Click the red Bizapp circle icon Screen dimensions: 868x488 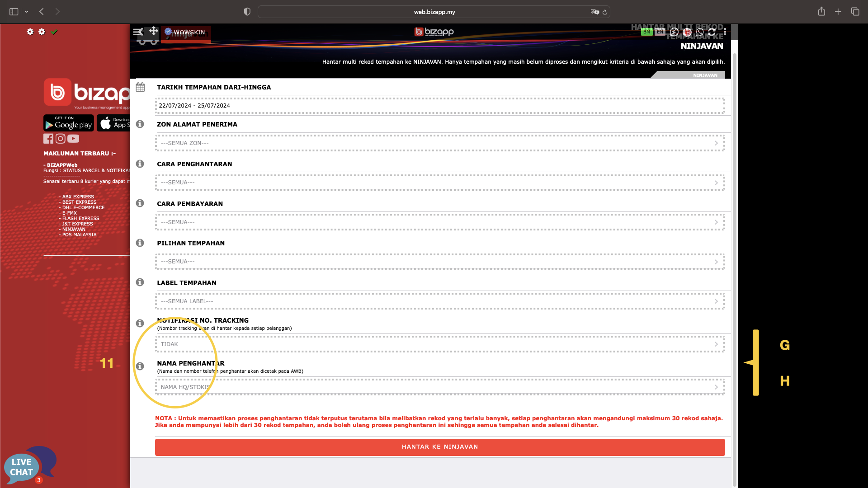click(x=687, y=32)
